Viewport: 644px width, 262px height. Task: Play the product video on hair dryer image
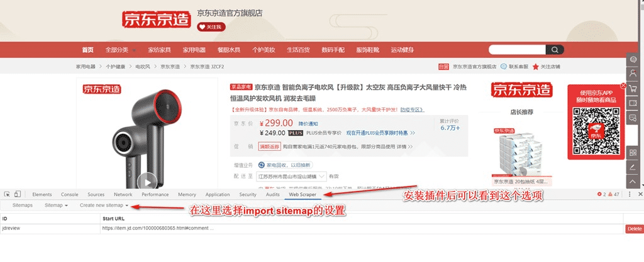(147, 181)
